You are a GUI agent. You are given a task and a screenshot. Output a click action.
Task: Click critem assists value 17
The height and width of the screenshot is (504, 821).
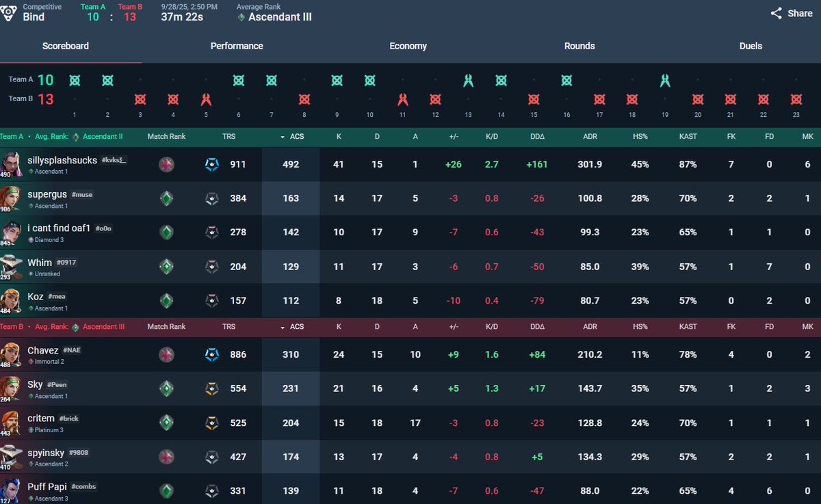coord(415,423)
